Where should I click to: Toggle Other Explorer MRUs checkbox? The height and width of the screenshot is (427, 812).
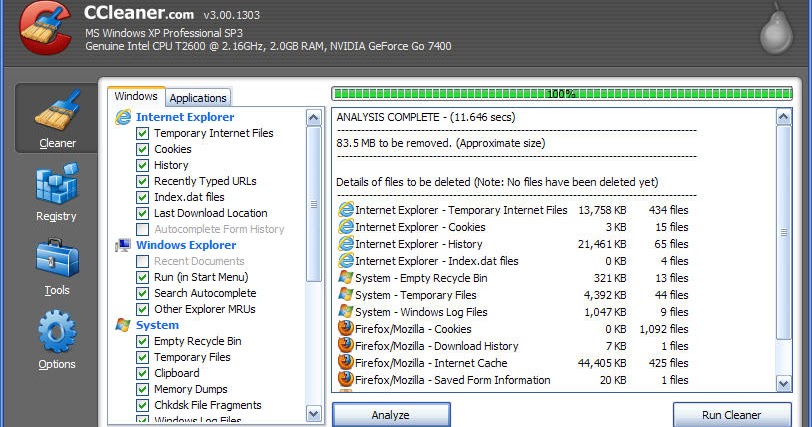pos(142,310)
